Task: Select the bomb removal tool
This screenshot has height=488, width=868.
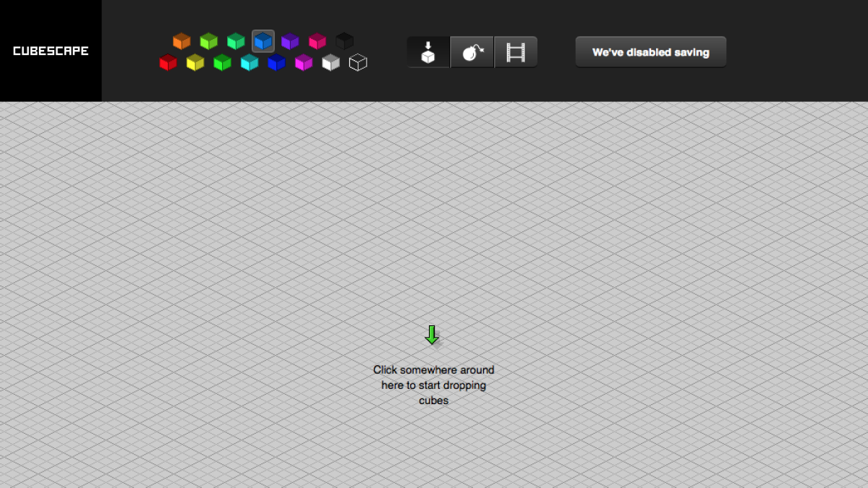Action: [x=472, y=51]
